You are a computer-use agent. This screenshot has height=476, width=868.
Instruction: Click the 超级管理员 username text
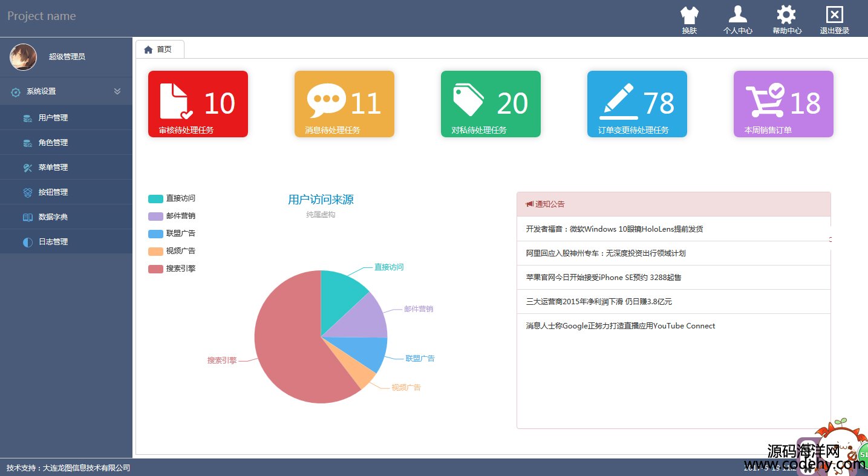coord(67,57)
